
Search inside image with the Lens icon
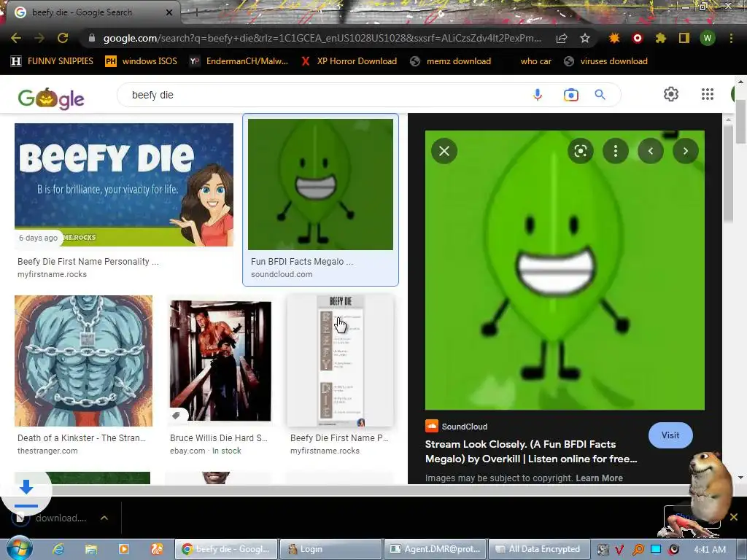tap(580, 151)
